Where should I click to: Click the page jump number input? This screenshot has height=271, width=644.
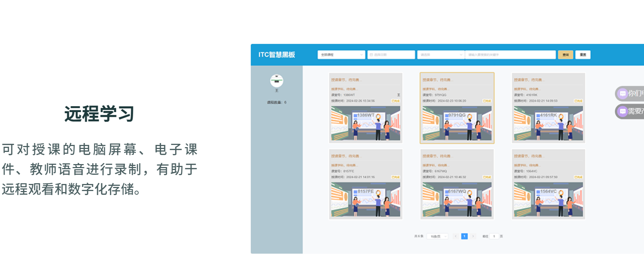point(494,236)
